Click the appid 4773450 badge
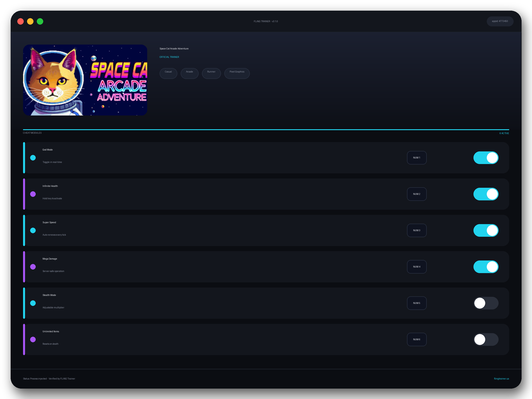The image size is (532, 399). click(x=500, y=21)
